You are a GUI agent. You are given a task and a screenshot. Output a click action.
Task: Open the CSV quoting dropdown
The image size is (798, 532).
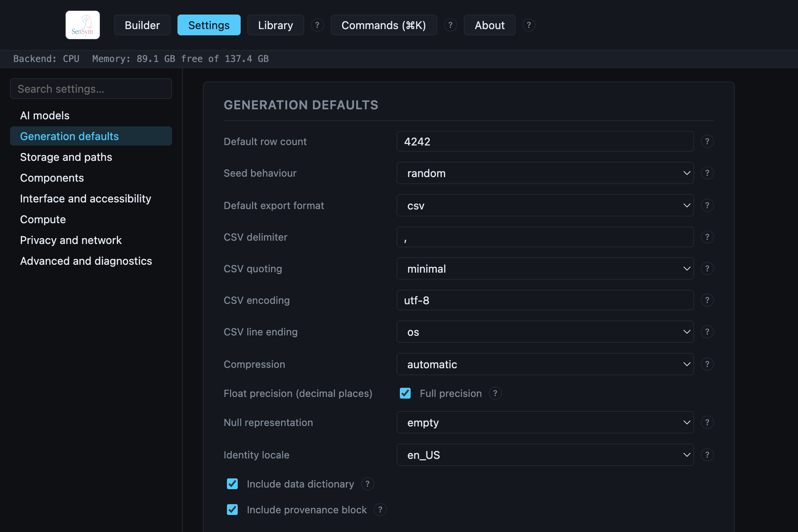click(x=545, y=268)
